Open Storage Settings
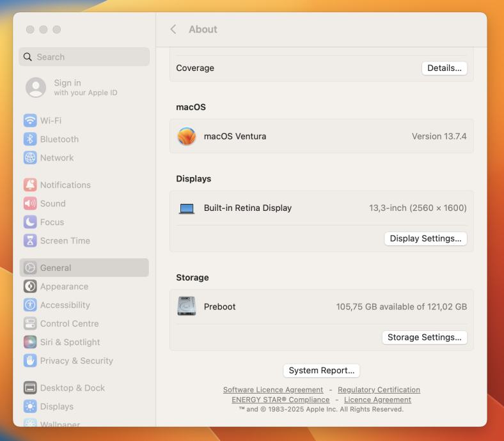Screen dimensions: 504x441 (x=424, y=337)
